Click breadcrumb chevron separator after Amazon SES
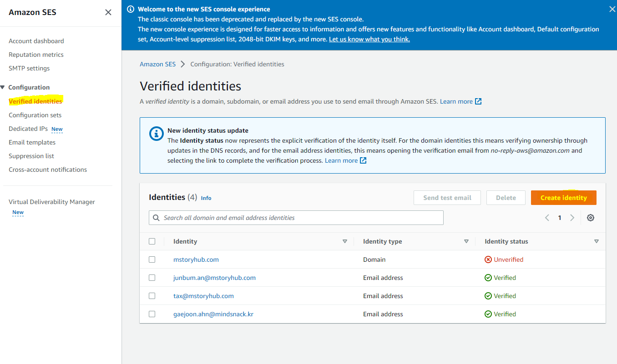Image resolution: width=617 pixels, height=364 pixels. (183, 64)
